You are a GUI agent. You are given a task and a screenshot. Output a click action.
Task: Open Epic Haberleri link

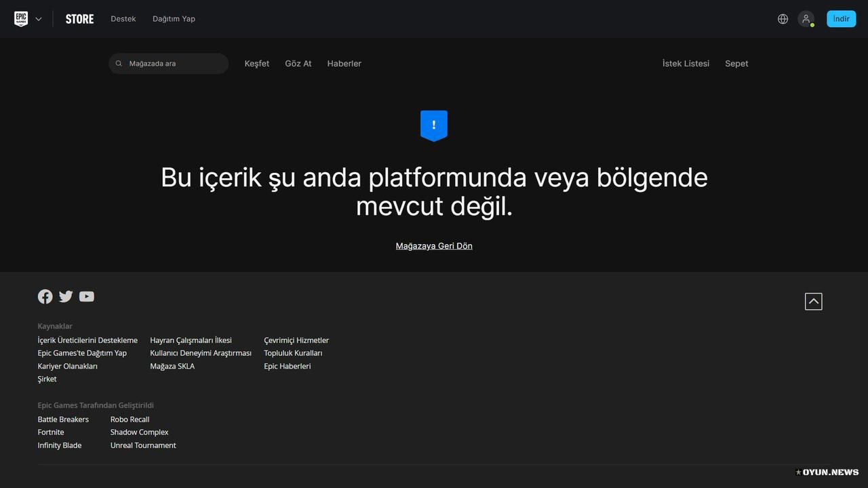(x=288, y=366)
